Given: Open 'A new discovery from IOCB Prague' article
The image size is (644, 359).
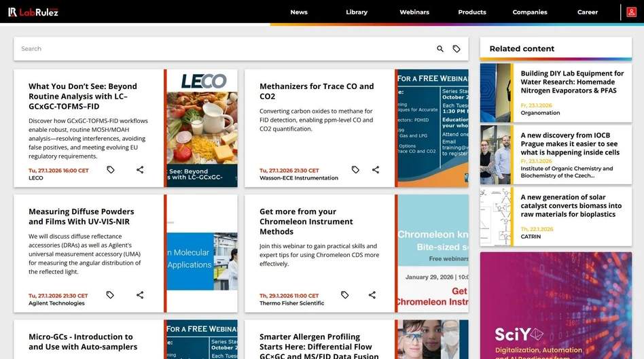Looking at the screenshot, I should (x=570, y=143).
